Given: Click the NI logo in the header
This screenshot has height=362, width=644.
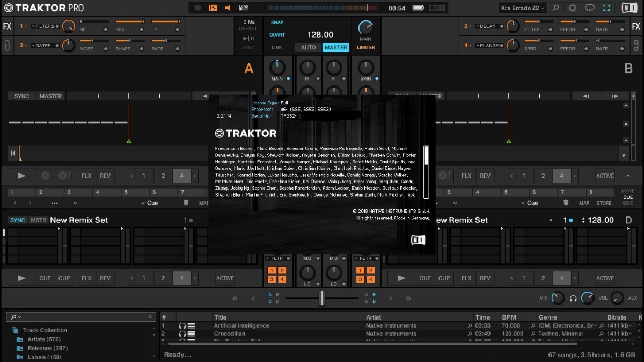Looking at the screenshot, I should tap(630, 8).
